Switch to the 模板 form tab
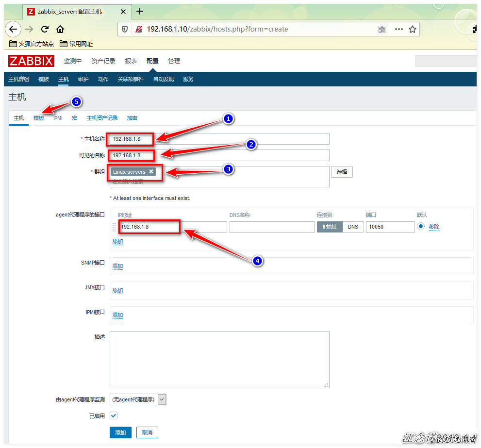Screen dimensions: 481x448 pyautogui.click(x=39, y=118)
